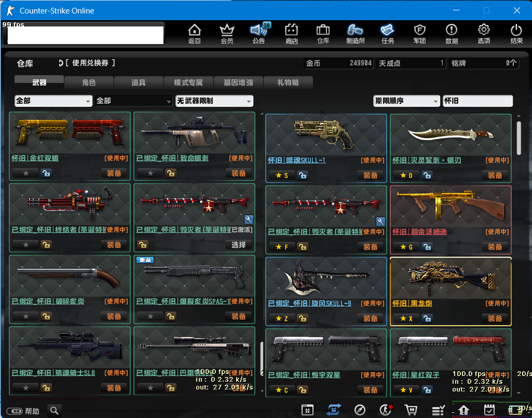This screenshot has width=532, height=418.
Task: Open the 选项 options gear icon
Action: 484,34
